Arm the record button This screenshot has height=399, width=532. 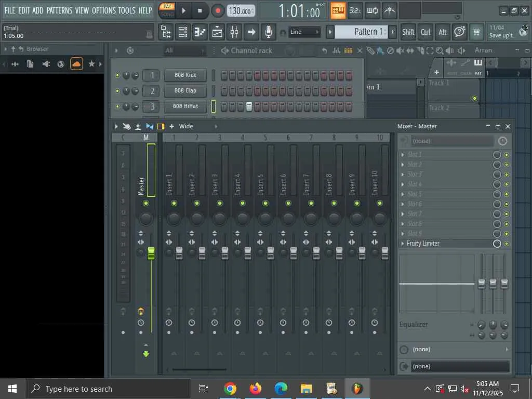(218, 11)
